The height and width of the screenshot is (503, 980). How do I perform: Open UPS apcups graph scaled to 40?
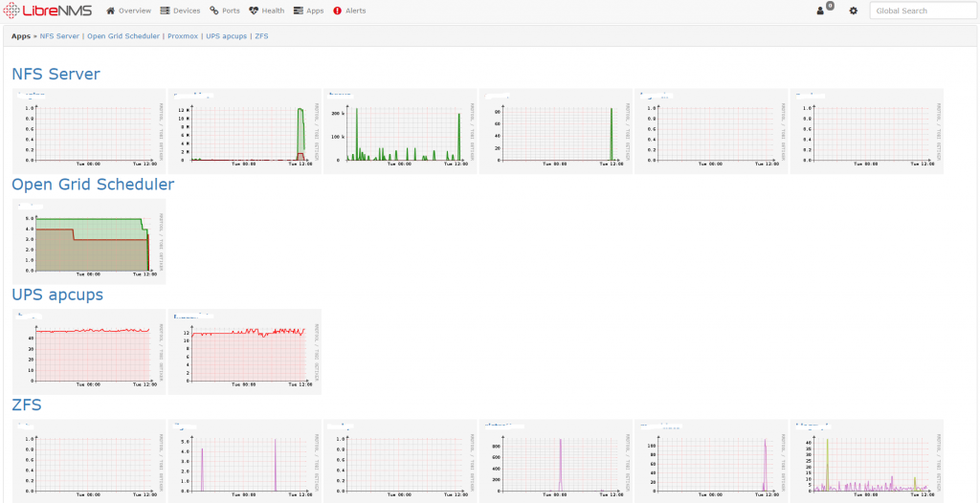[89, 352]
